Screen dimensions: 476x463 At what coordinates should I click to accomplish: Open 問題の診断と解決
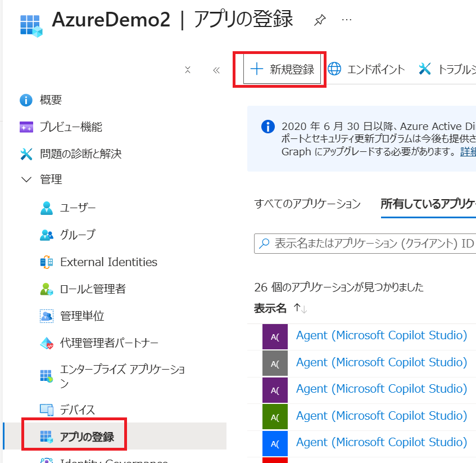(x=81, y=154)
